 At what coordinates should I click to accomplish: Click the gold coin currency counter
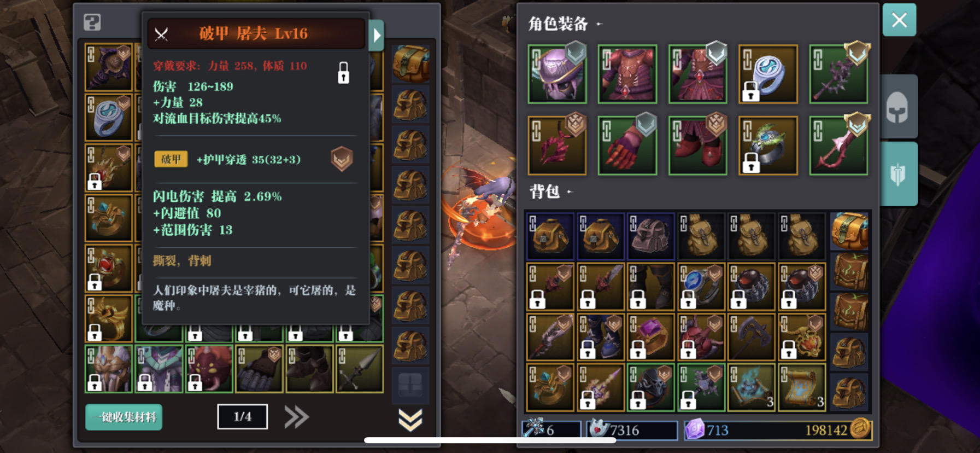point(836,430)
